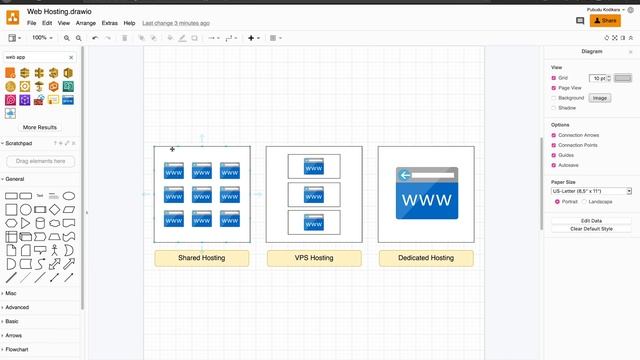This screenshot has height=360, width=640.
Task: Open the comments speech bubble icon
Action: [580, 20]
